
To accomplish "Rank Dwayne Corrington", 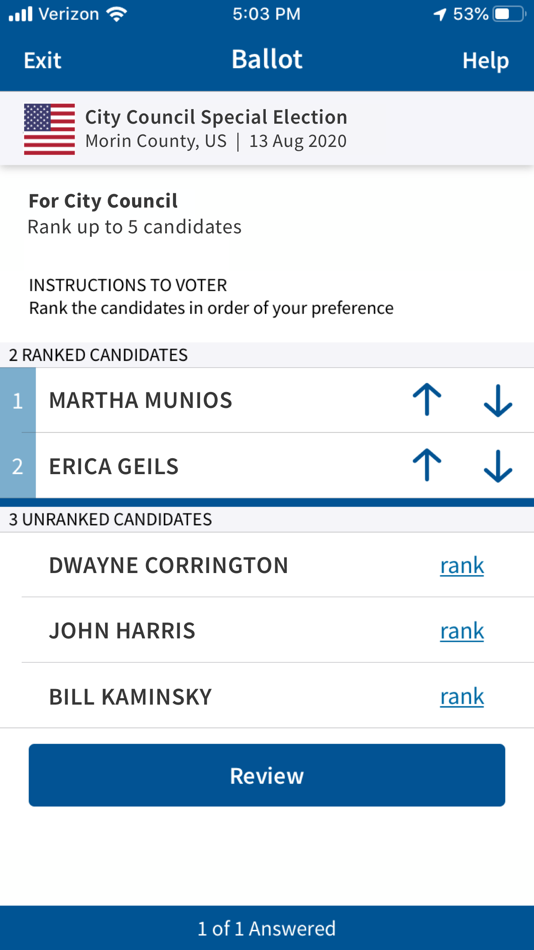I will point(462,566).
